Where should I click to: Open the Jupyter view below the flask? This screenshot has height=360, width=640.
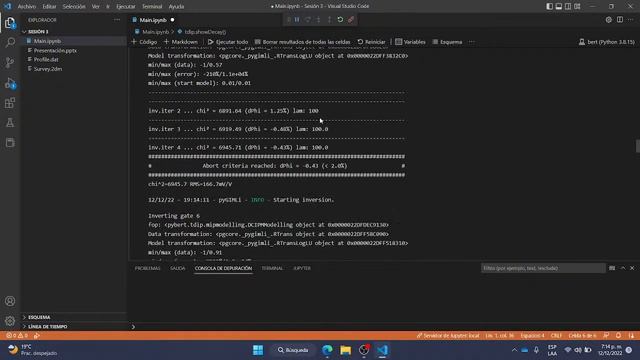10,142
